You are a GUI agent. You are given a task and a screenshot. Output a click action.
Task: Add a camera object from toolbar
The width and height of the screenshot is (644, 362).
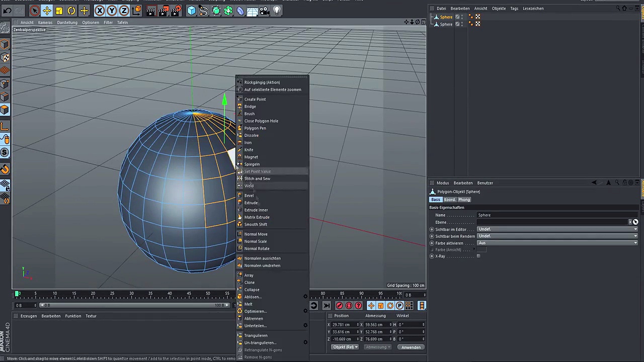point(265,11)
